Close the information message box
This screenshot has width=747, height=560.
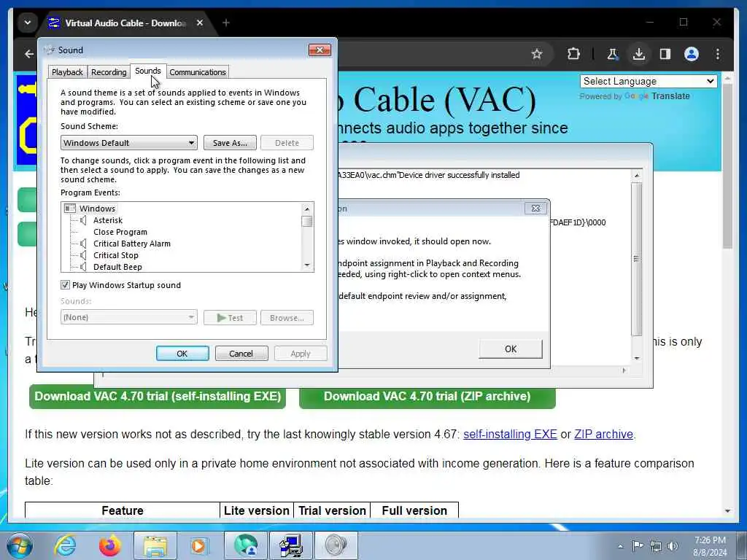click(x=535, y=208)
